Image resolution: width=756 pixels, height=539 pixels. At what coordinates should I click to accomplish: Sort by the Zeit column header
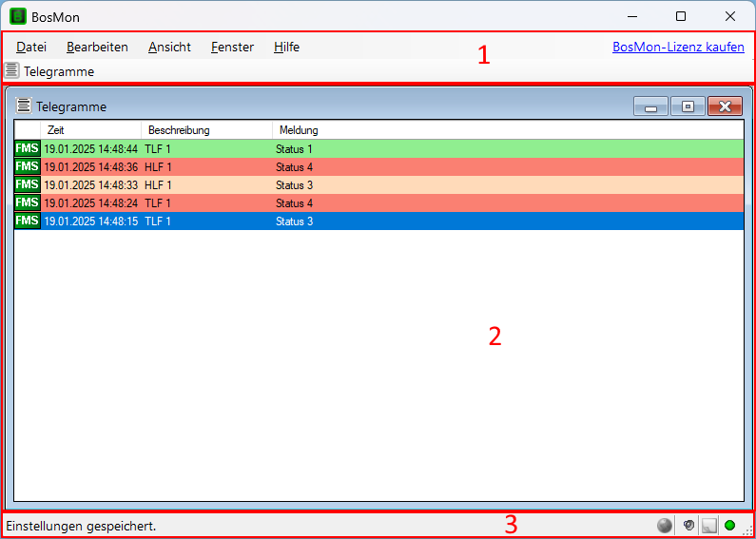click(x=90, y=130)
